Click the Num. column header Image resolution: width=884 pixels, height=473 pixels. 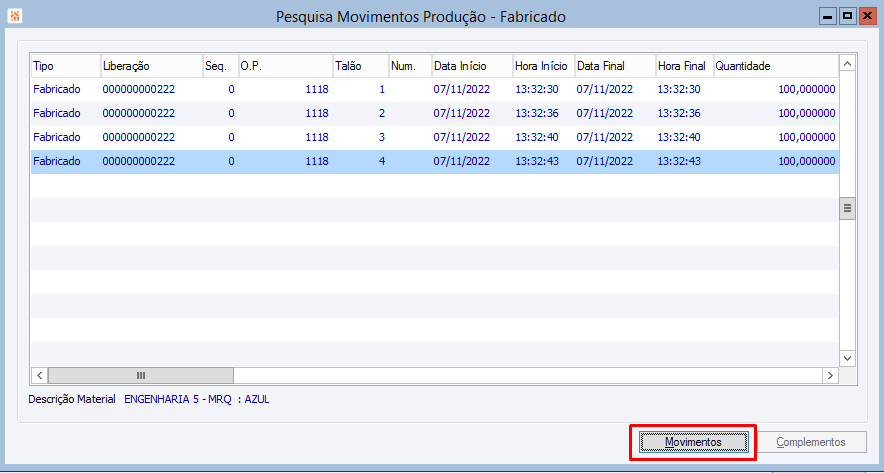click(x=410, y=66)
